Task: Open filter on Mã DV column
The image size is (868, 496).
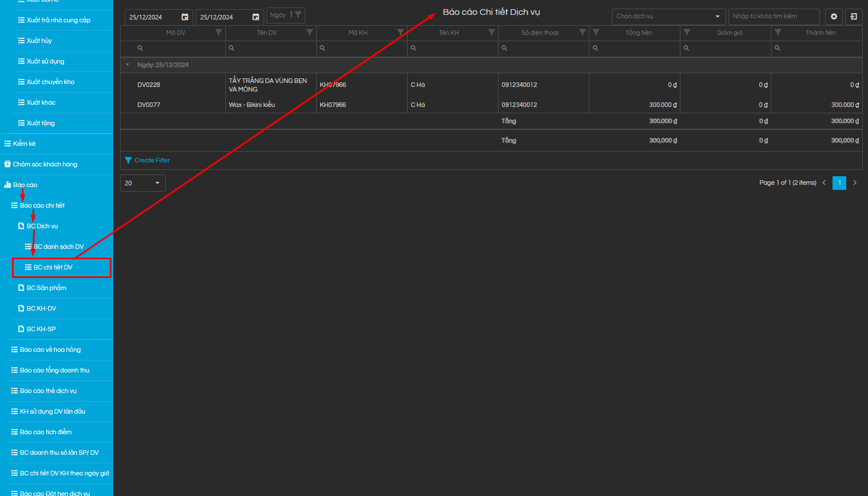Action: [218, 33]
